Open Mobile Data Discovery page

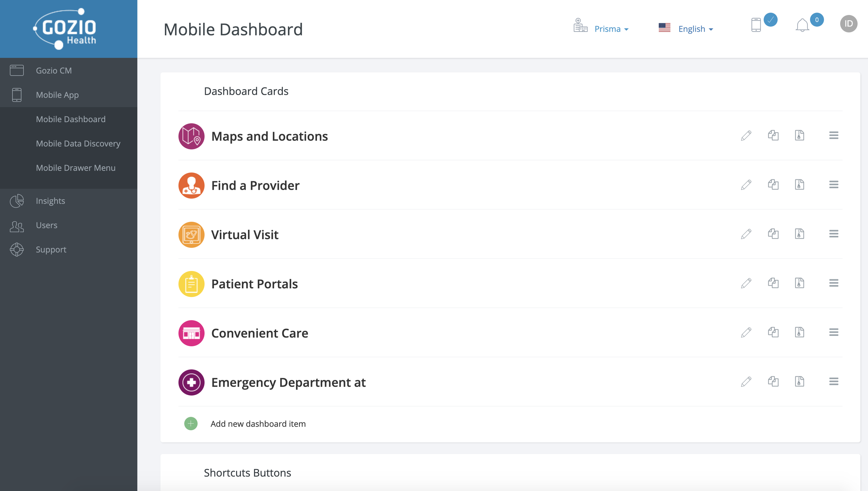coord(78,143)
